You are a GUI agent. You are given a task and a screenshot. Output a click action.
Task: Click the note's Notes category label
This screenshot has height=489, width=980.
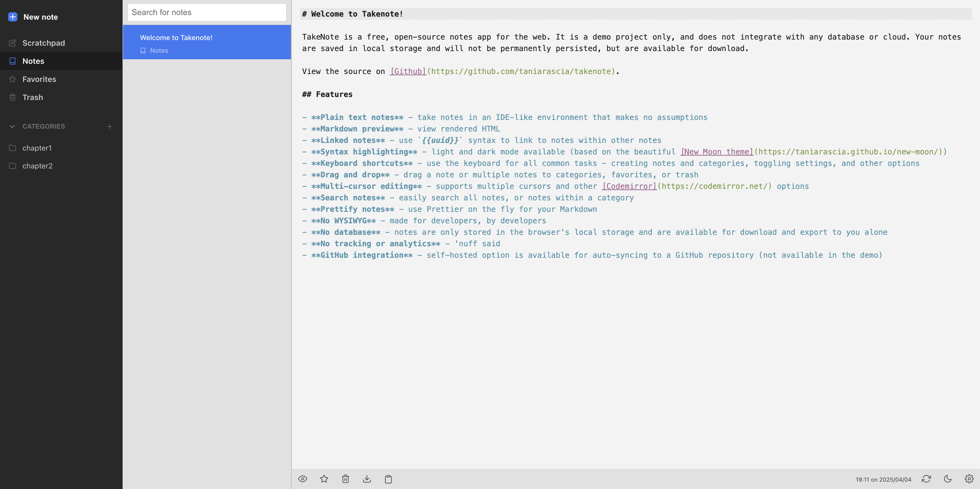click(159, 51)
